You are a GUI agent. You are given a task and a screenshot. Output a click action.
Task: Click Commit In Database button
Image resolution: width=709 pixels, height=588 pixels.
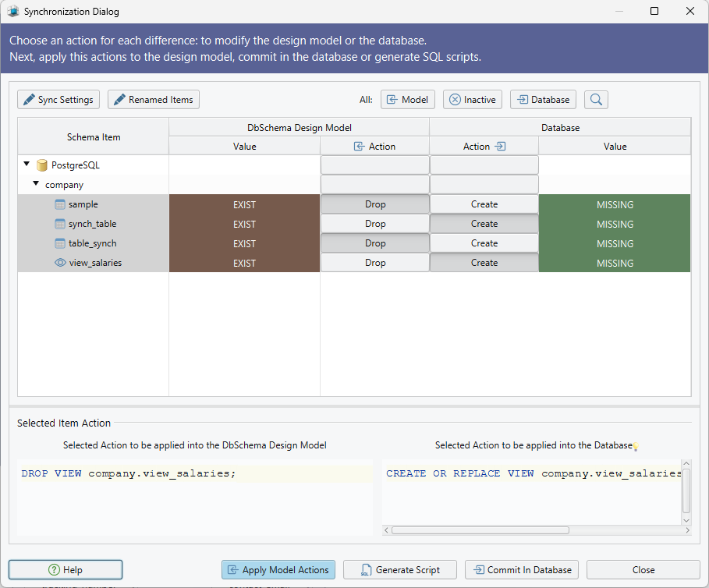pos(522,569)
